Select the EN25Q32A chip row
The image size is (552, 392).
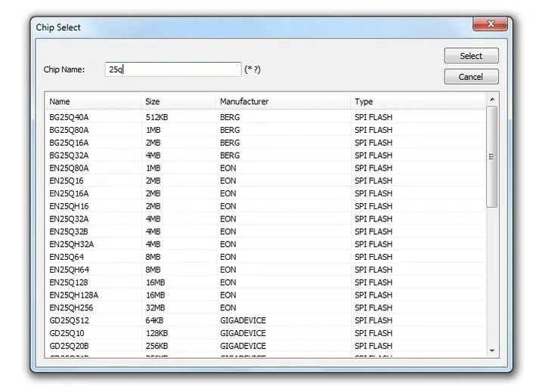click(265, 219)
